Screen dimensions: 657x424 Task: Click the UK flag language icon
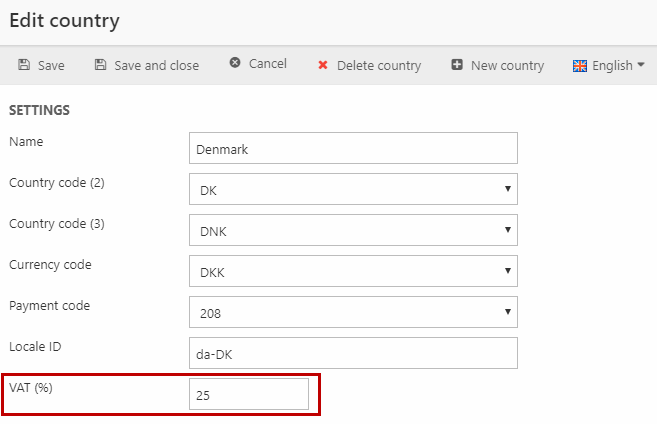tap(580, 65)
